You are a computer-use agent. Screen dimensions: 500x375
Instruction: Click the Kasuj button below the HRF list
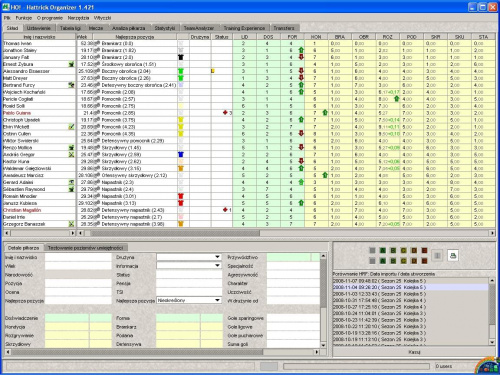[x=414, y=352]
